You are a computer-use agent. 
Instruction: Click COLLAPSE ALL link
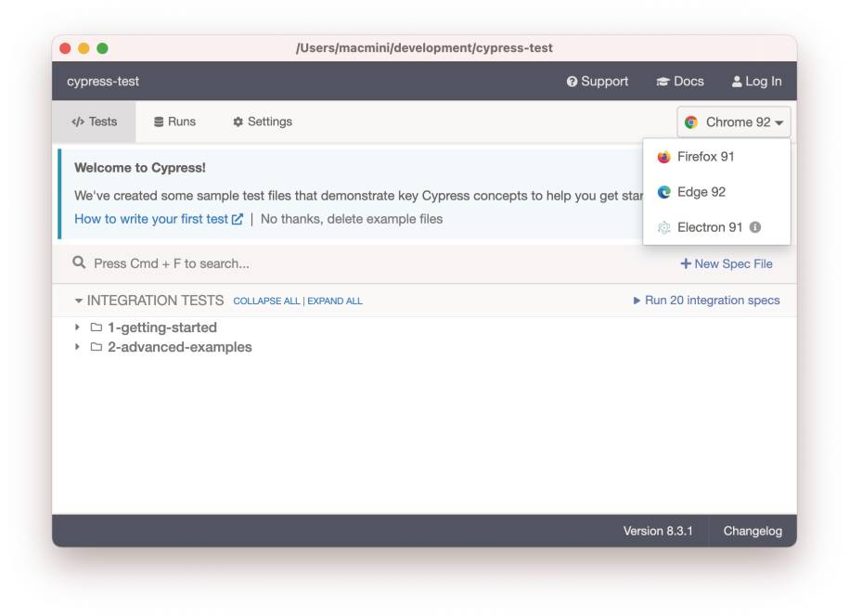(x=266, y=301)
